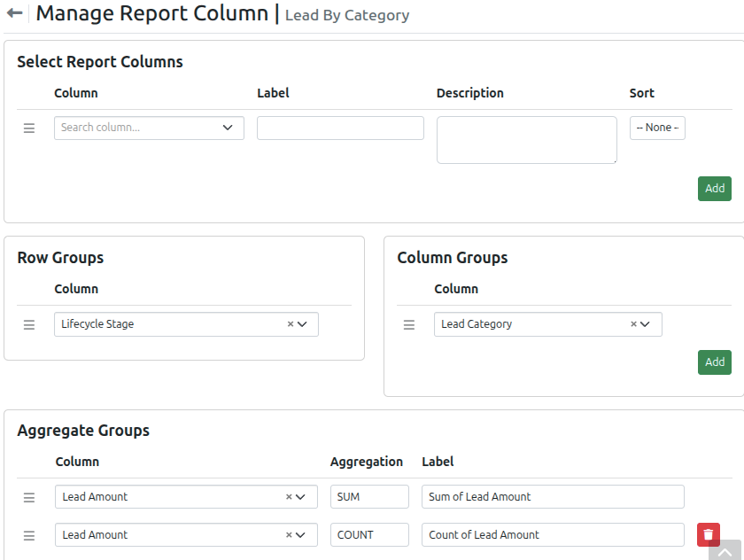Screen dimensions: 744x560
Task: Delete the Count of Lead Amount aggregate row
Action: click(x=709, y=535)
